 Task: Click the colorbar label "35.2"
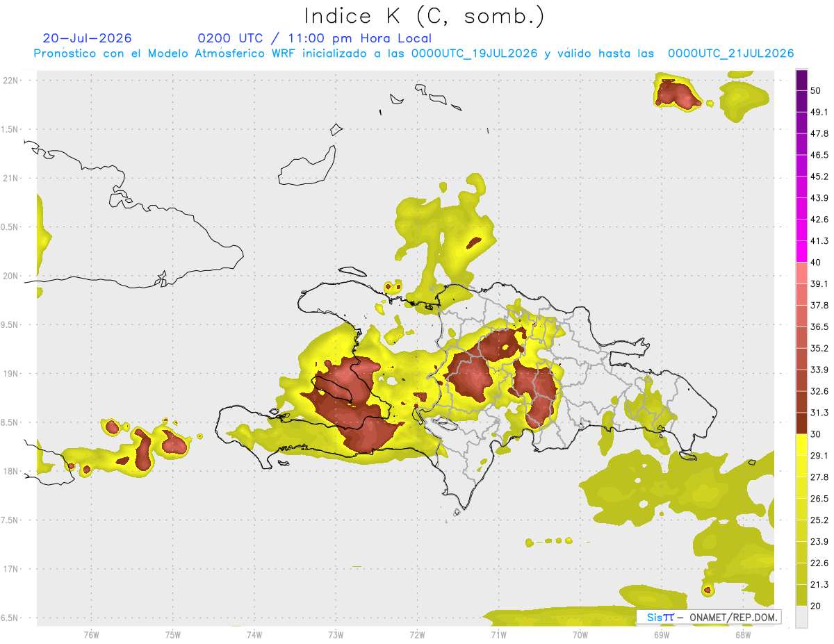tap(819, 348)
